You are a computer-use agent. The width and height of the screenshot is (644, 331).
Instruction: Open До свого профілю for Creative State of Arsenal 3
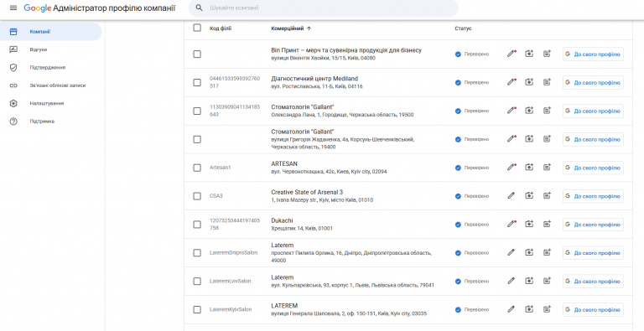tap(593, 196)
